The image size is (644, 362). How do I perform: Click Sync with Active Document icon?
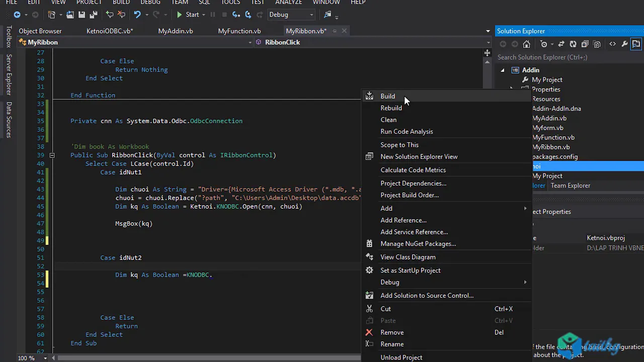tap(561, 44)
